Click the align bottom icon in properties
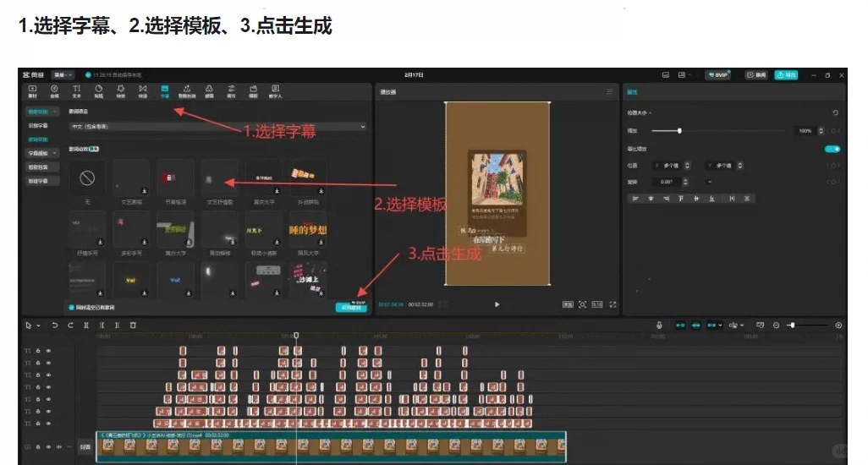 711,198
